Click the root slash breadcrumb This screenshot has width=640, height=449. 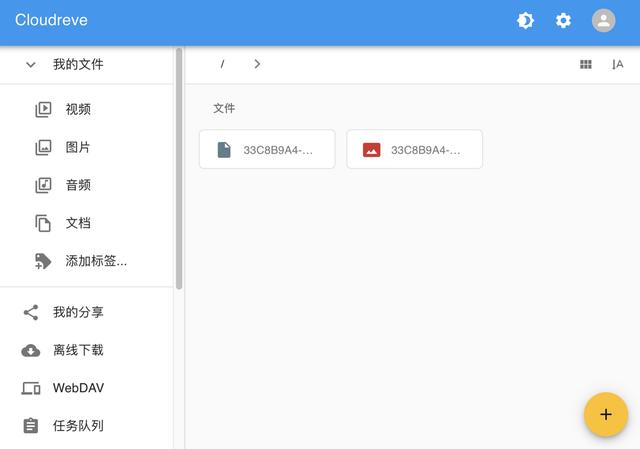[222, 64]
